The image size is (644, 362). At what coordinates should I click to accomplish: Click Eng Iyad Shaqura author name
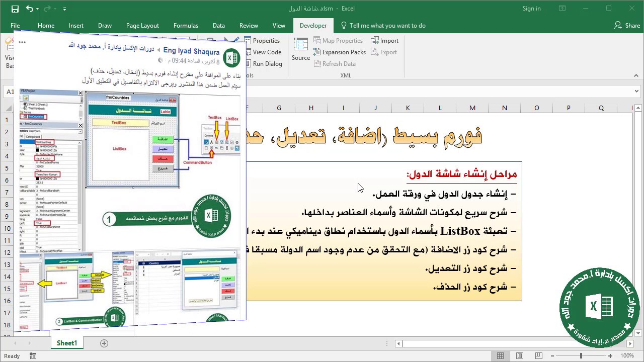(x=191, y=51)
